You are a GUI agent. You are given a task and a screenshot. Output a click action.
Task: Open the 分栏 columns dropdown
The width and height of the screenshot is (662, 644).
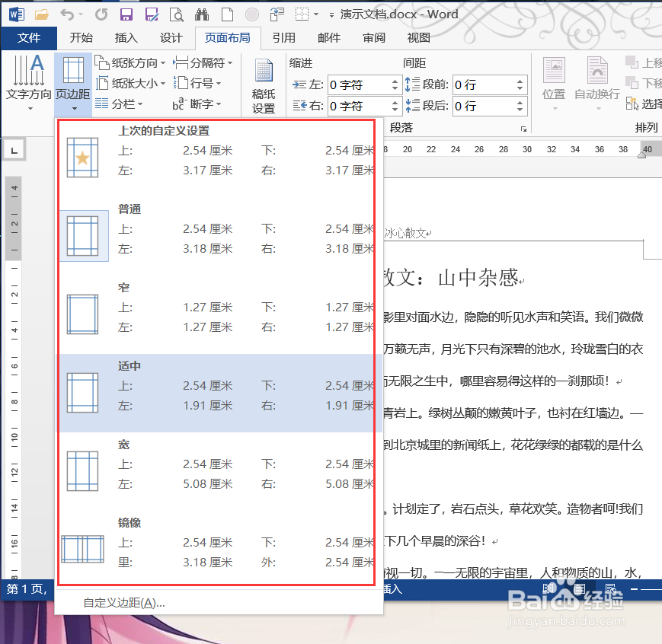(119, 104)
